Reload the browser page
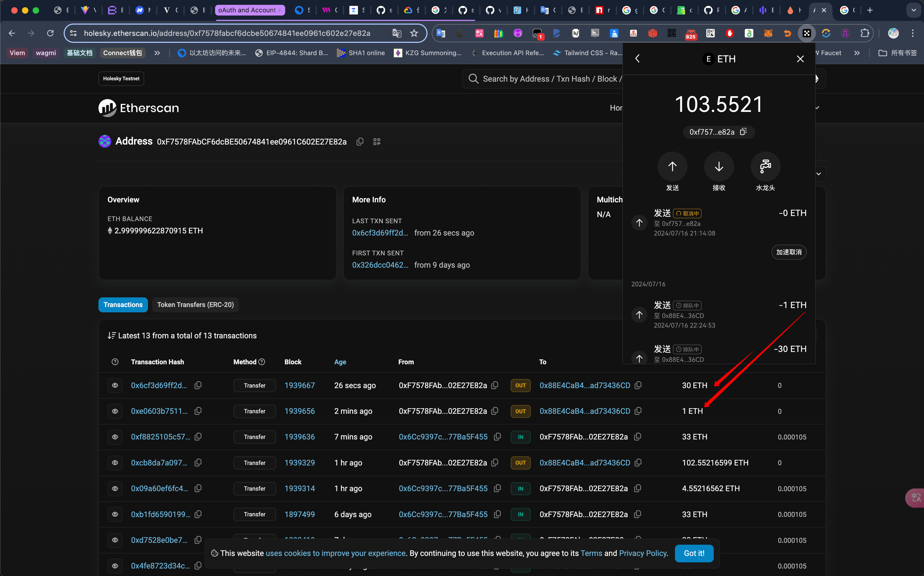 (x=50, y=33)
